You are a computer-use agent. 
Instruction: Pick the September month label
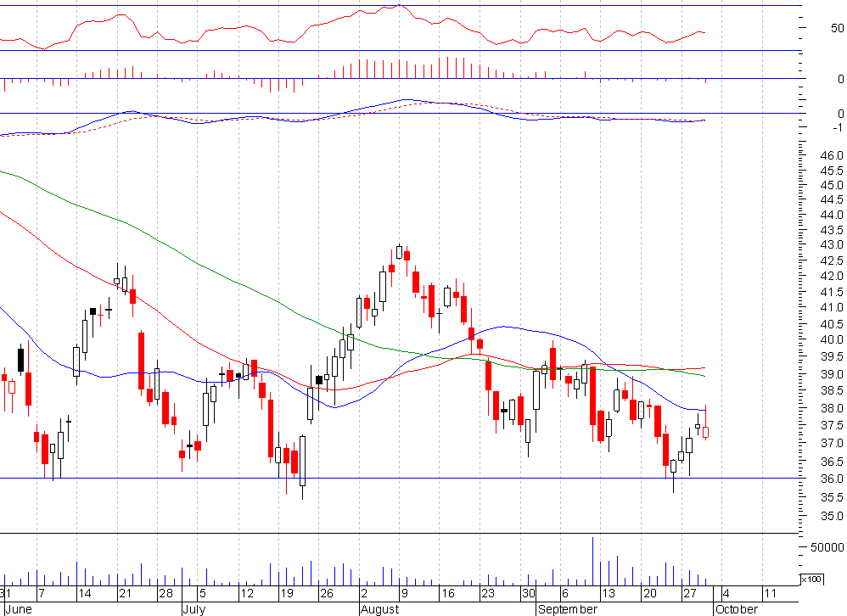point(568,609)
